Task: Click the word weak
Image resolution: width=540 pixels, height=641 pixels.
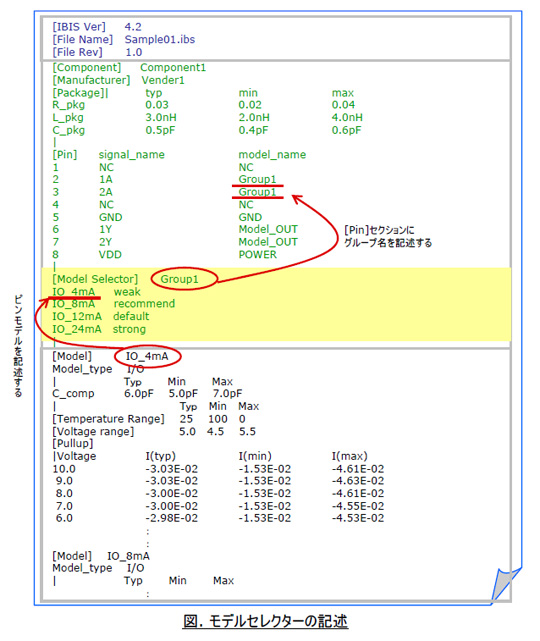Action: tap(127, 292)
